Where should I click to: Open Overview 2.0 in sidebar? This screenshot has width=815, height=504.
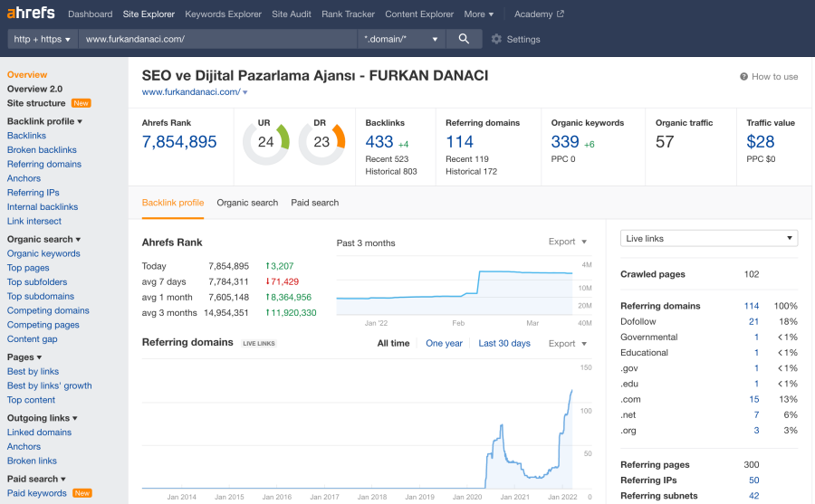34,89
